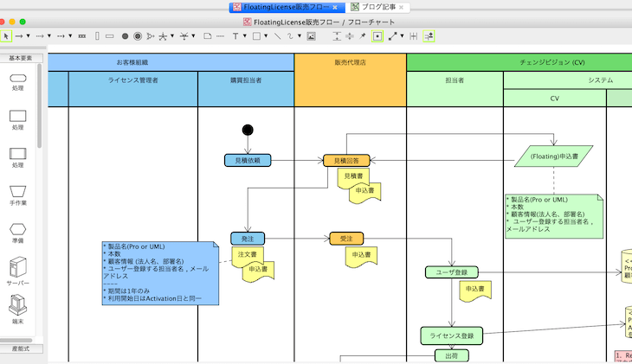Click the 見積依頼 node in the diagram
Viewport: 632px width, 364px height.
click(248, 160)
